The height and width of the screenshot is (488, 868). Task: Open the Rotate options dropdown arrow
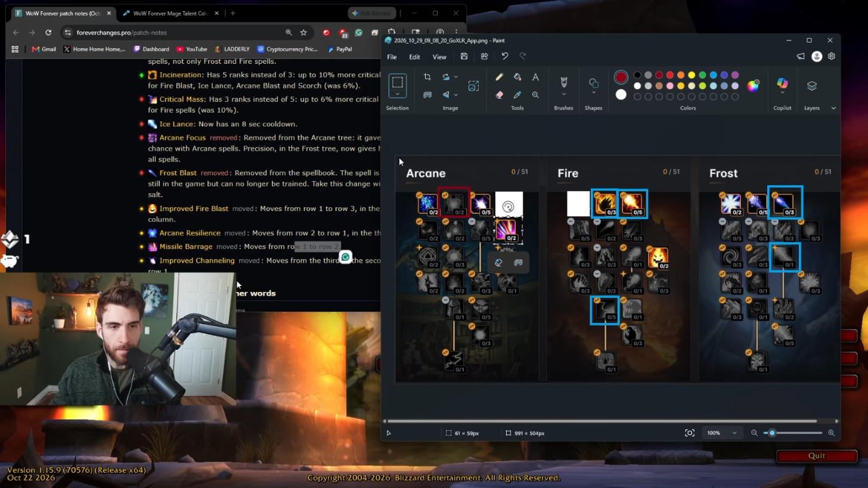point(456,77)
